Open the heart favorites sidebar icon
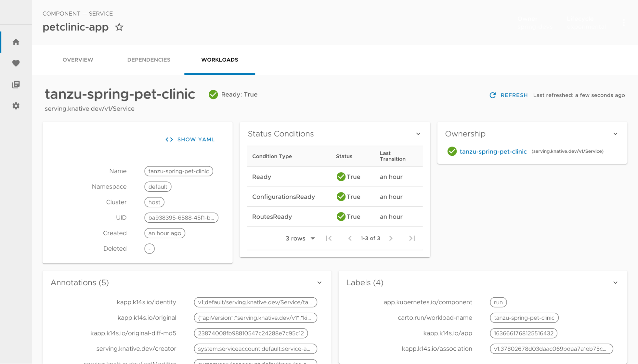638x364 pixels. [x=16, y=63]
